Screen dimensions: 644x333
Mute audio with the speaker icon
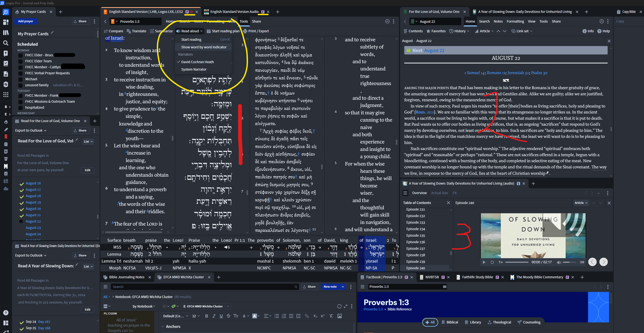(559, 262)
